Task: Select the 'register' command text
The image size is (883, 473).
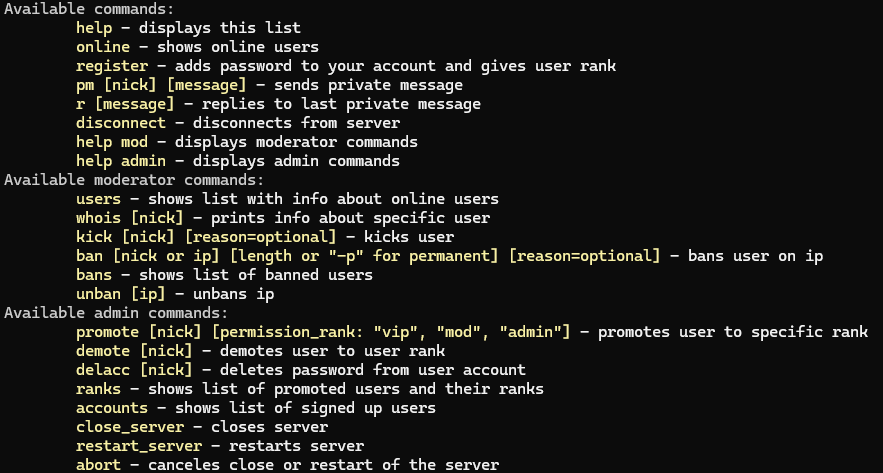Action: click(x=112, y=66)
